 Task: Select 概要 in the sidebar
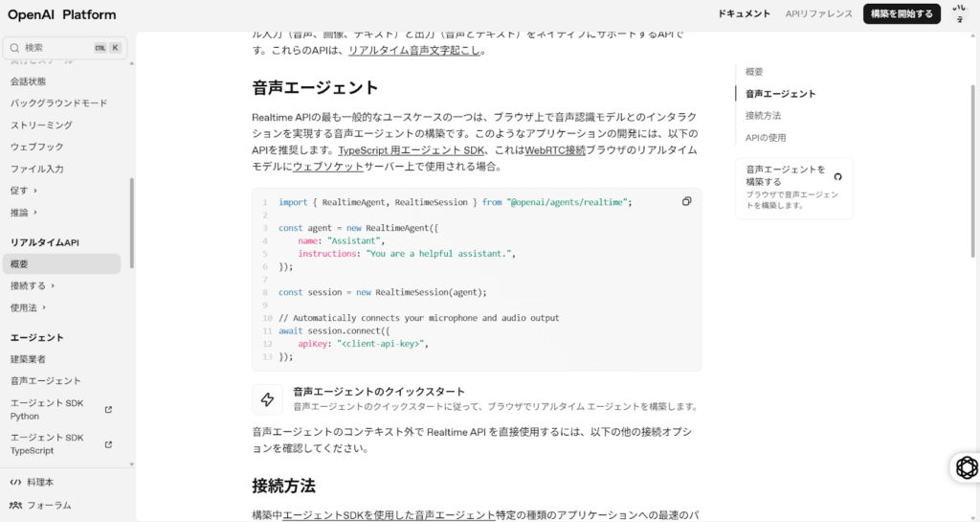61,263
